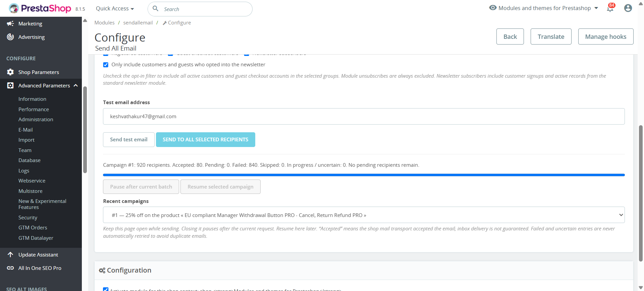Click Resume selected campaign button
The width and height of the screenshot is (644, 291).
pos(220,187)
